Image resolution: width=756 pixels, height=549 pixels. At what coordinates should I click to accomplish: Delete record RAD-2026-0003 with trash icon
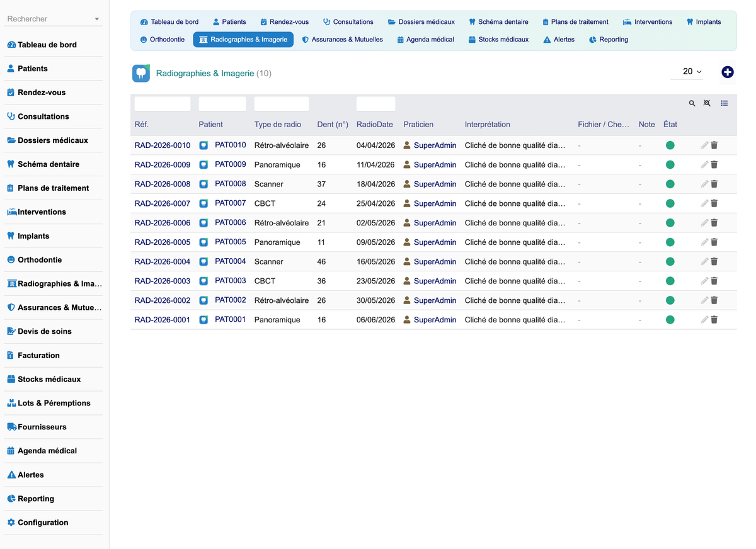pyautogui.click(x=714, y=281)
